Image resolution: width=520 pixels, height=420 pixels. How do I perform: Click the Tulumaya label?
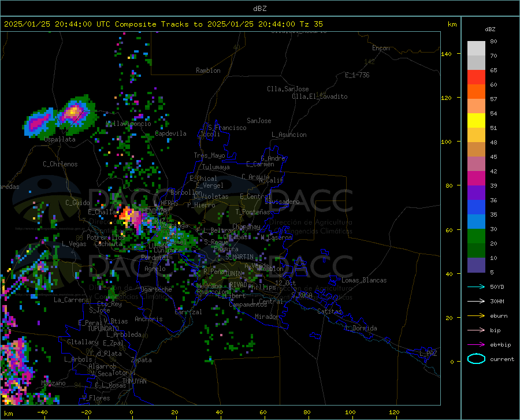pos(216,167)
